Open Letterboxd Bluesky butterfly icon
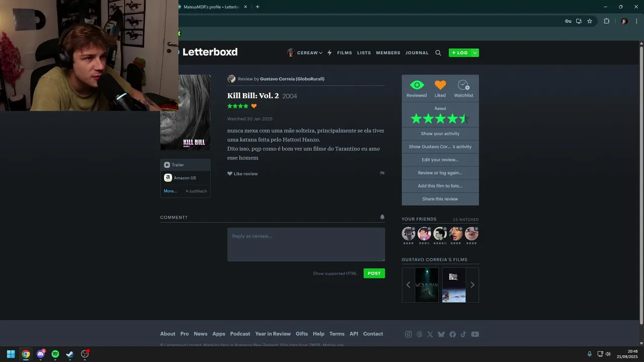Image resolution: width=644 pixels, height=362 pixels. click(441, 334)
